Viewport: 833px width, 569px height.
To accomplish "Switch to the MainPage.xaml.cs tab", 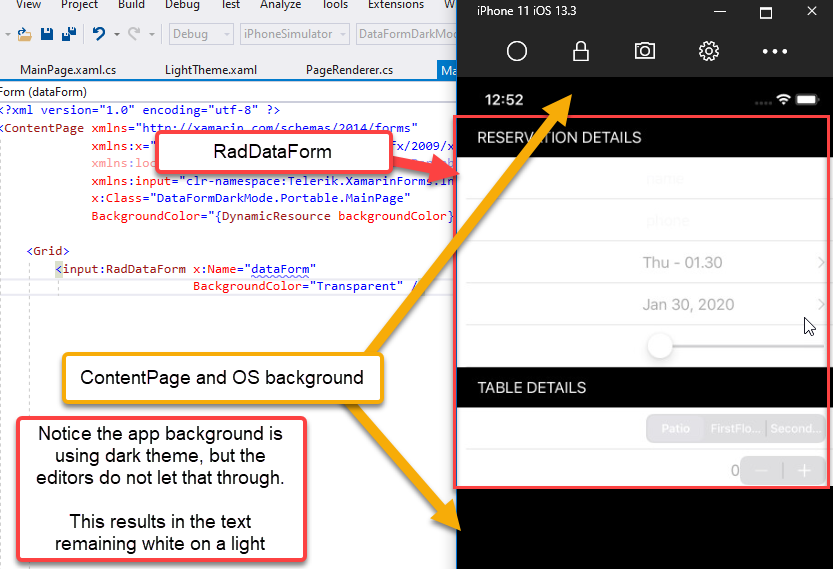I will coord(68,70).
